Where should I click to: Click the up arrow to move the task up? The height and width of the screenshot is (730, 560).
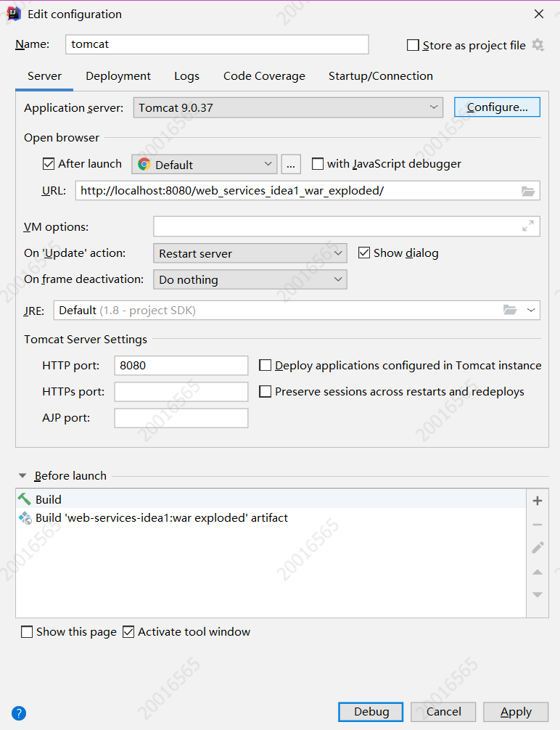coord(538,573)
